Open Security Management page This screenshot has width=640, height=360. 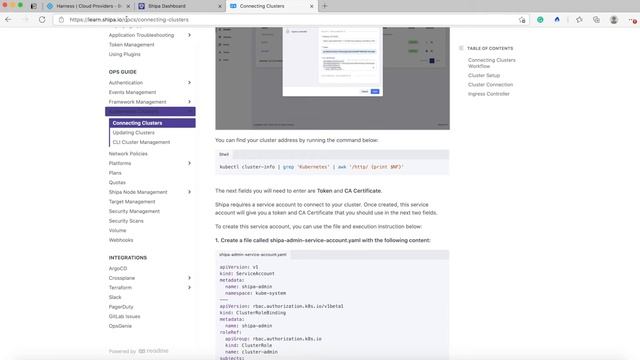click(x=134, y=211)
